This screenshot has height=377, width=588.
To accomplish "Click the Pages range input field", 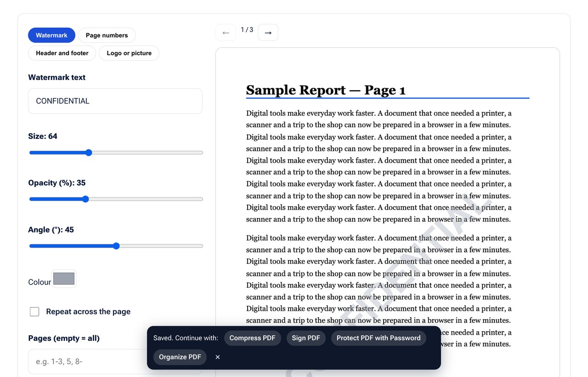I will 115,361.
